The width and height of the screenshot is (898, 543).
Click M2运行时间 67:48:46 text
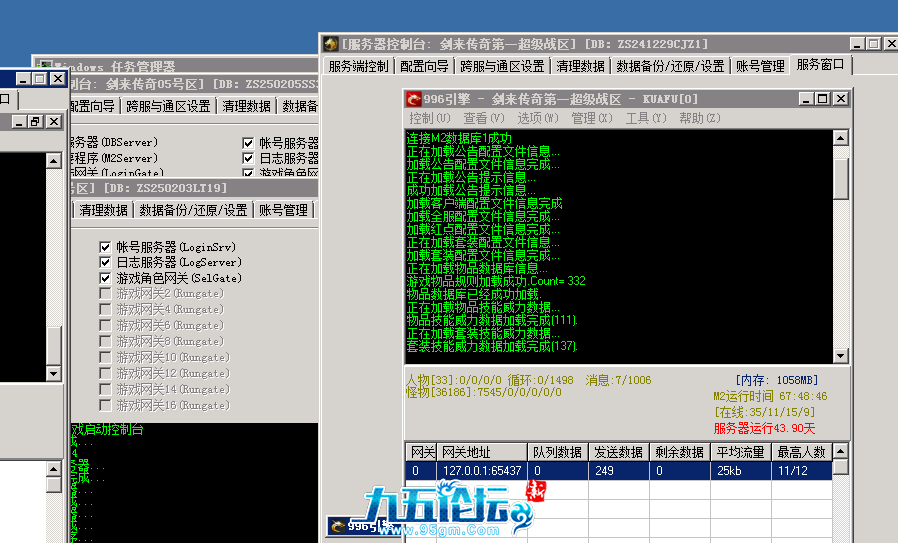(x=770, y=396)
